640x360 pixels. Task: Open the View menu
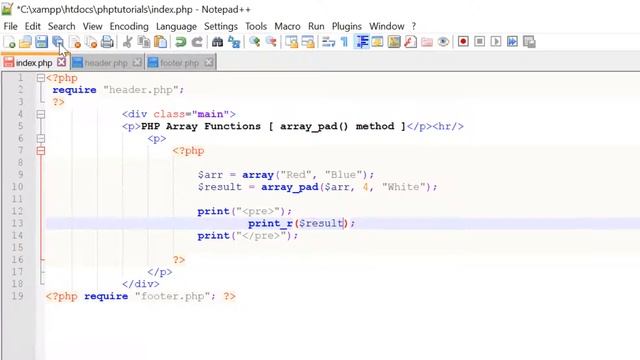(x=93, y=26)
